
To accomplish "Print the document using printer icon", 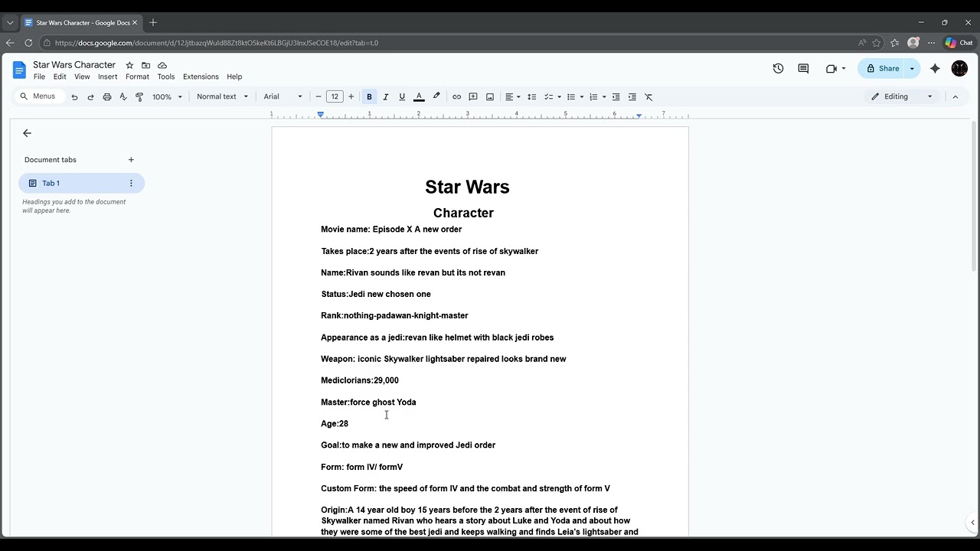I will click(107, 97).
